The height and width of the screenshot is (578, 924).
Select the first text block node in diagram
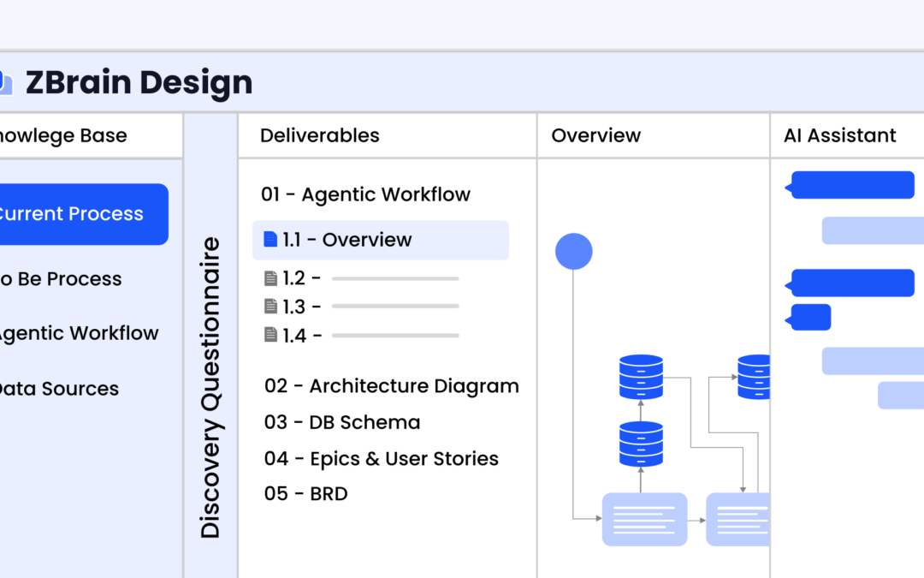click(645, 520)
